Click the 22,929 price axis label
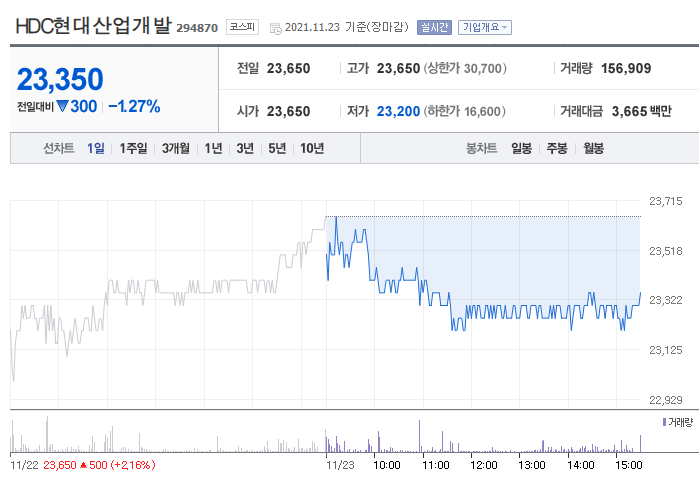The height and width of the screenshot is (488, 699). [666, 400]
